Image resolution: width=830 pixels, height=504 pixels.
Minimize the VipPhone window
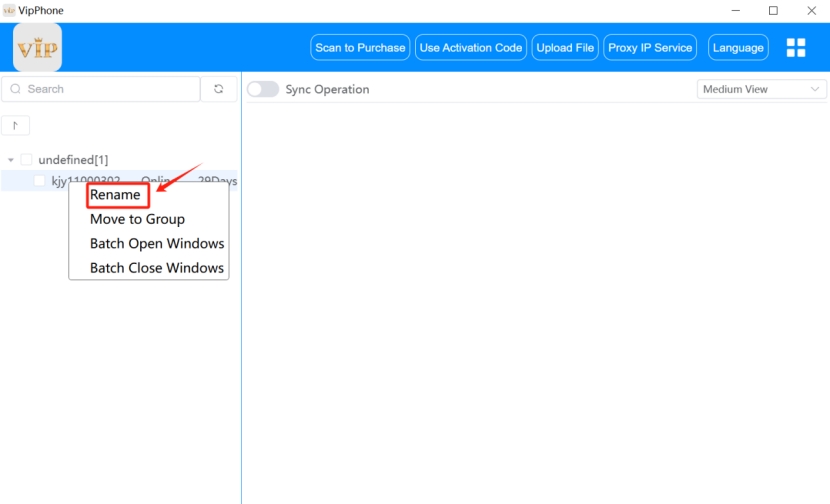736,11
